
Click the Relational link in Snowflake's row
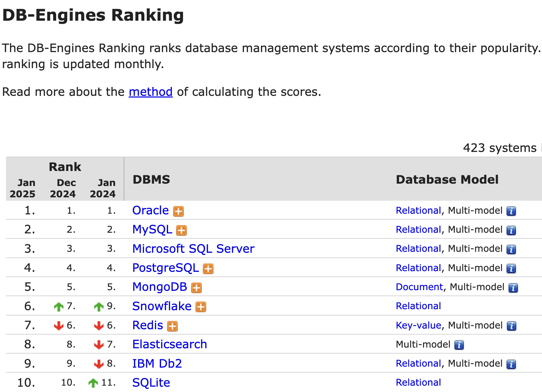418,306
